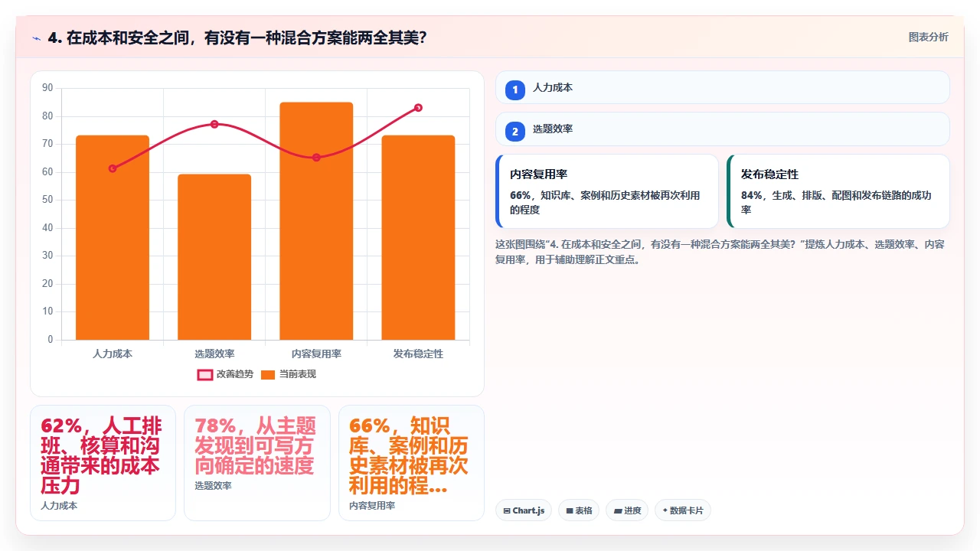980x551 pixels.
Task: Toggle the 改善趋势 legend item
Action: [x=225, y=374]
